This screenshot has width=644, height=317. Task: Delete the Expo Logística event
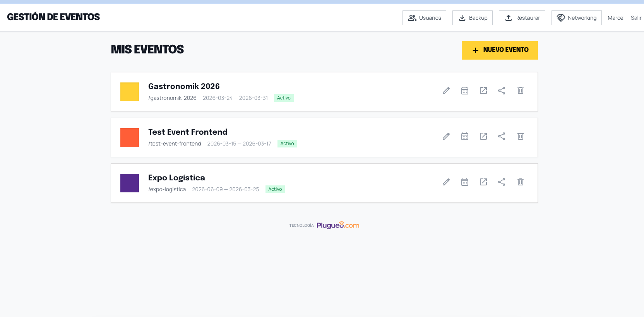[x=521, y=182]
